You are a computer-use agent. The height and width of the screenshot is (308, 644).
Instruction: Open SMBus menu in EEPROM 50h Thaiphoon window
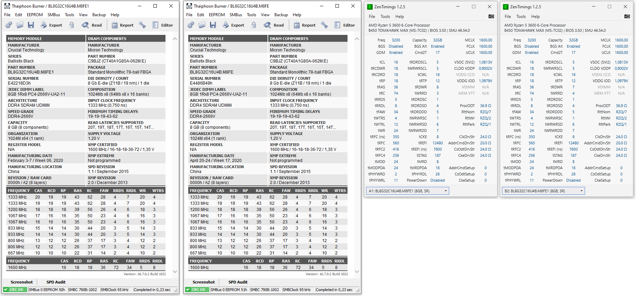click(x=54, y=15)
